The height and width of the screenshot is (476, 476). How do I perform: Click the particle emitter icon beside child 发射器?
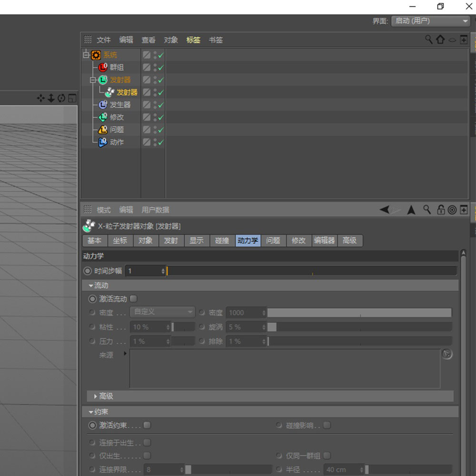pyautogui.click(x=109, y=92)
